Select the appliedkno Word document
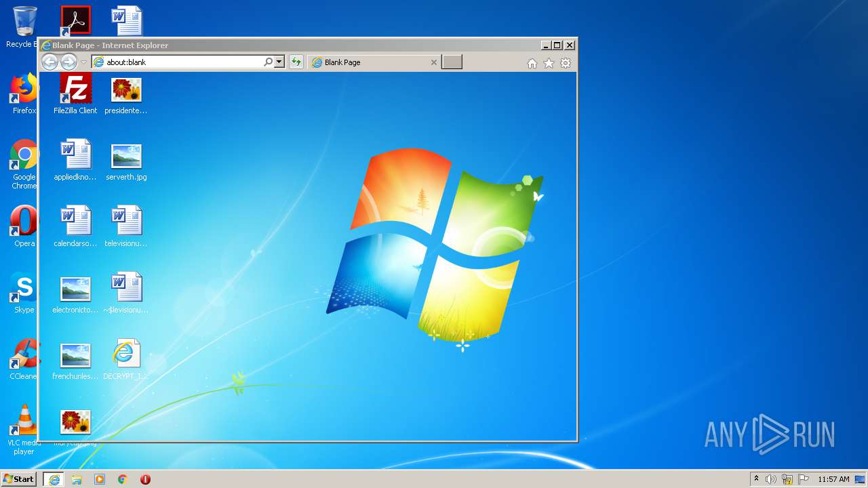This screenshot has width=868, height=488. click(x=75, y=160)
